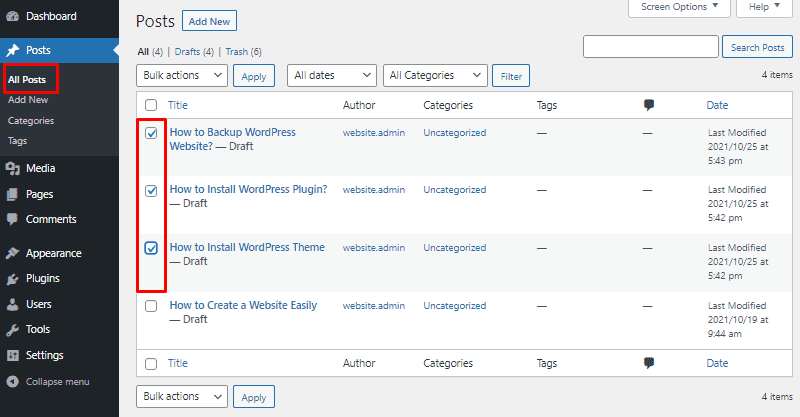The width and height of the screenshot is (800, 417).
Task: Open Pages menu label
Action: point(40,194)
